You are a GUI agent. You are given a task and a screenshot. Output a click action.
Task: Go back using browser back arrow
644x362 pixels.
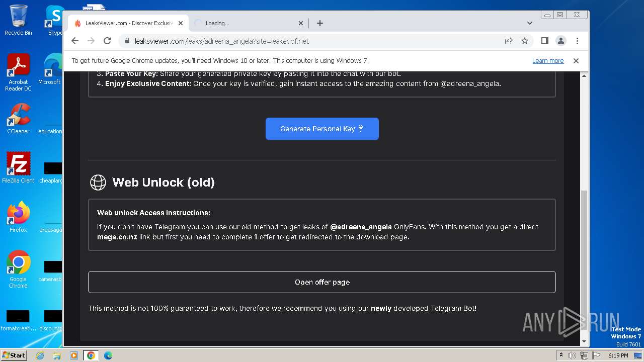75,41
